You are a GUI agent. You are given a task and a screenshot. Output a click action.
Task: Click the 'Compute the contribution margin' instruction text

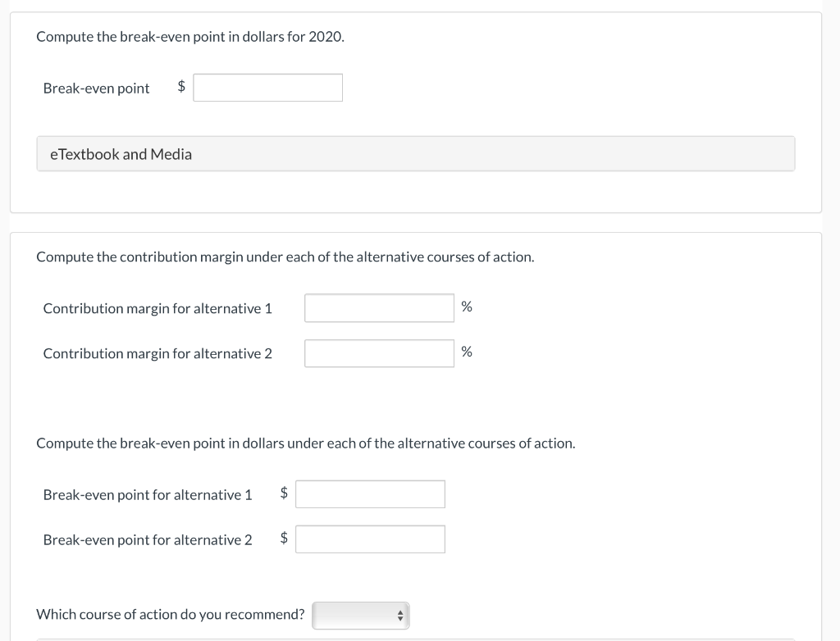click(x=285, y=257)
